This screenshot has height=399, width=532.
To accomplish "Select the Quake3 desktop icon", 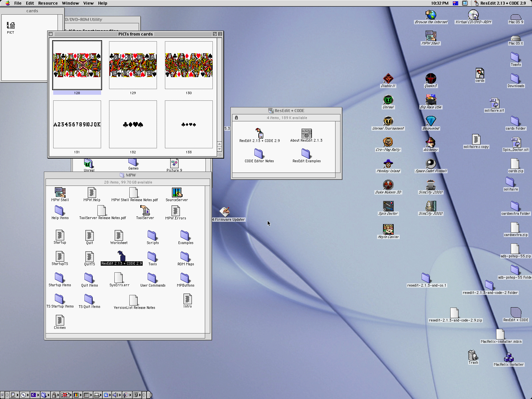I will 431,78.
